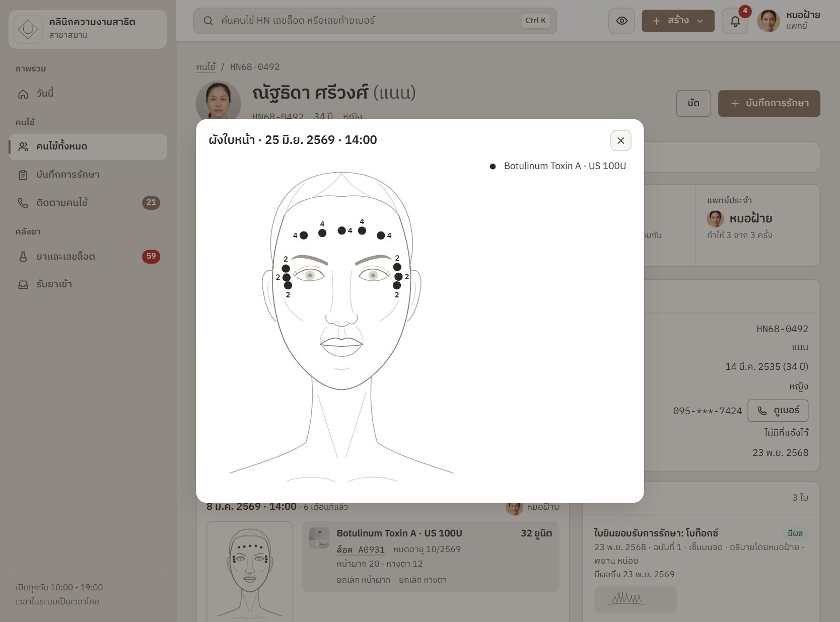Image resolution: width=840 pixels, height=622 pixels.
Task: Click the นัด appointment button
Action: click(x=693, y=103)
